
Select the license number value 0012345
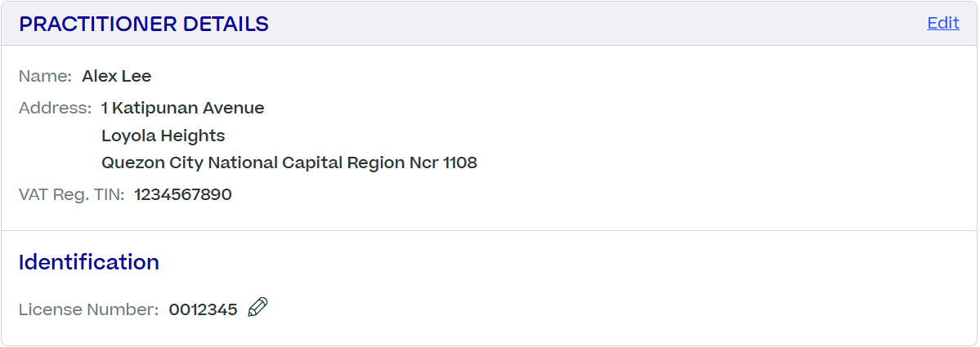204,309
